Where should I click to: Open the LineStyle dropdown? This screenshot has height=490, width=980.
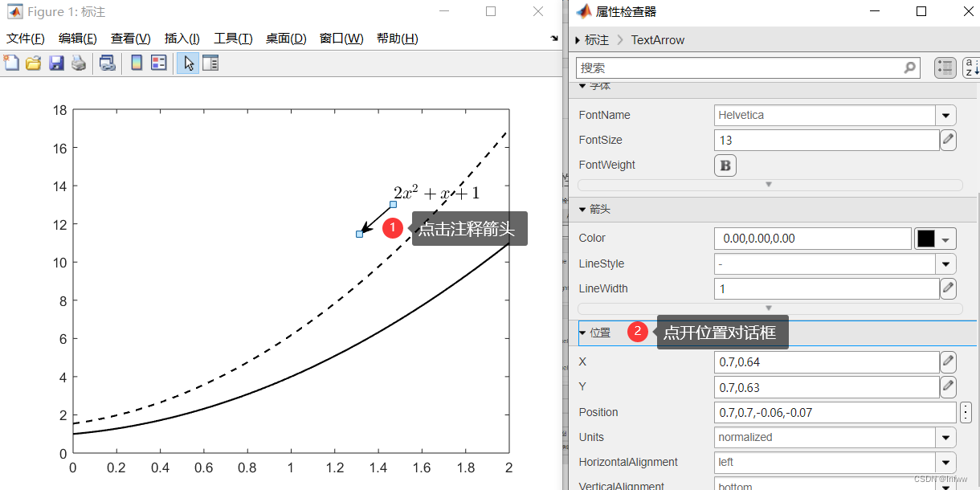[945, 263]
